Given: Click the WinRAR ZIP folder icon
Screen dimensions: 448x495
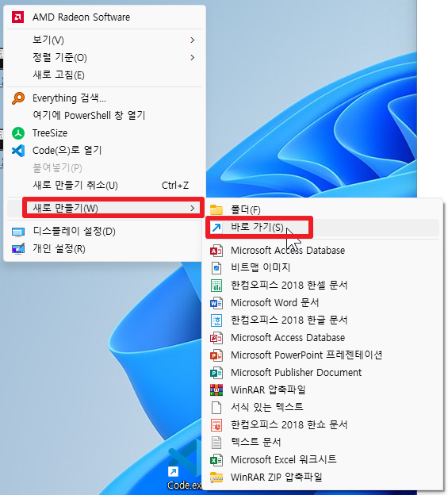Looking at the screenshot, I should click(216, 477).
